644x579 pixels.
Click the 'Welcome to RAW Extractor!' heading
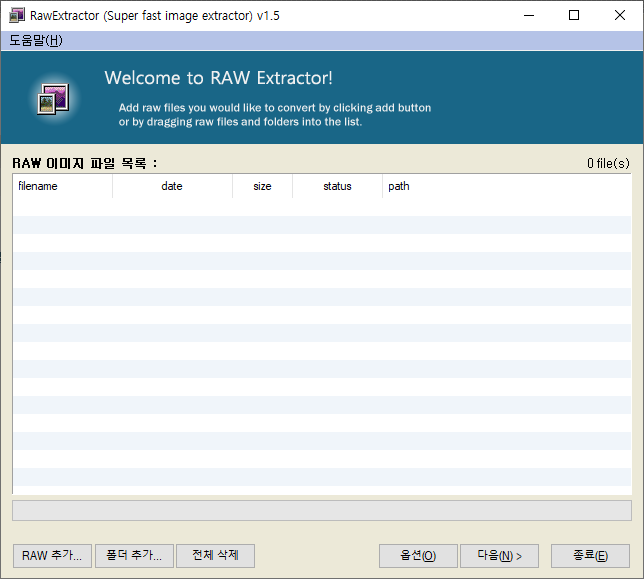point(218,78)
